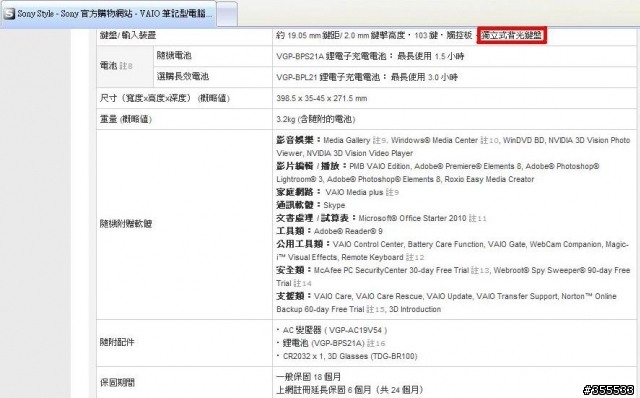The height and width of the screenshot is (398, 640).
Task: Open footnote 註14 after Webroot trial
Action: [302, 284]
